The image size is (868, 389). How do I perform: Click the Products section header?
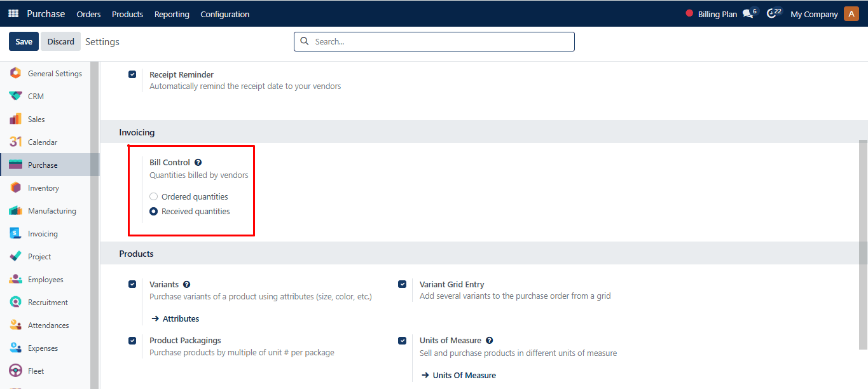tap(137, 254)
